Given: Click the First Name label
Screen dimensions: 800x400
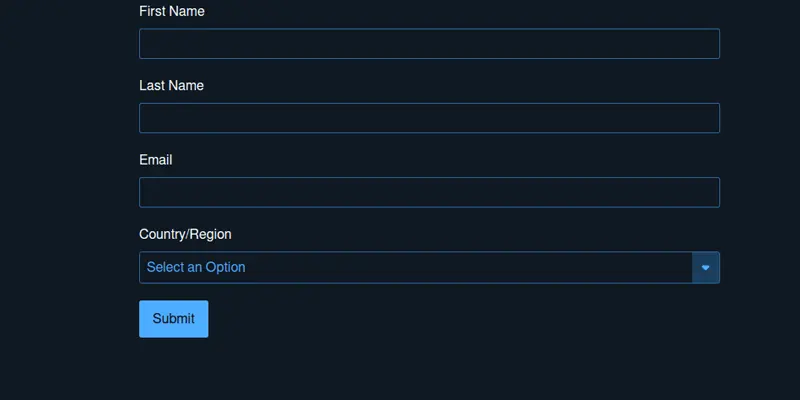Looking at the screenshot, I should [173, 11].
